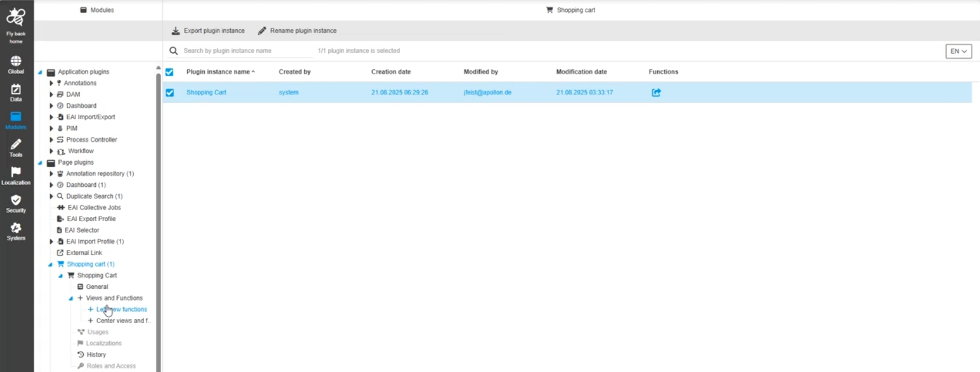The height and width of the screenshot is (372, 980).
Task: Click the EAI Import/Export tree label
Action: coord(91,117)
